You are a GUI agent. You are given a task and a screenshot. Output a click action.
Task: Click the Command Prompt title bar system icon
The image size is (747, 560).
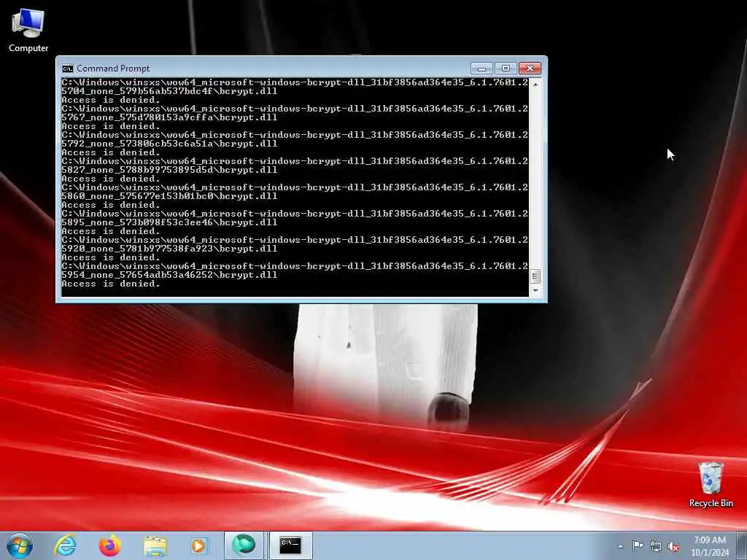point(68,69)
